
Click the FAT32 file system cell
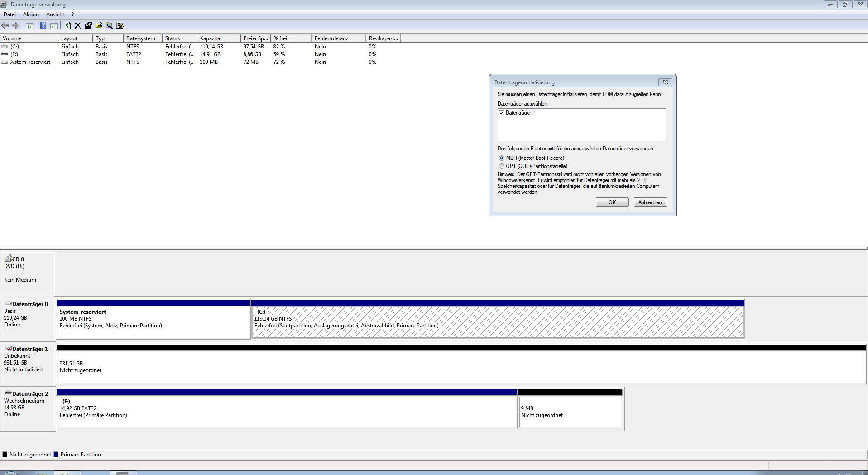tap(134, 54)
